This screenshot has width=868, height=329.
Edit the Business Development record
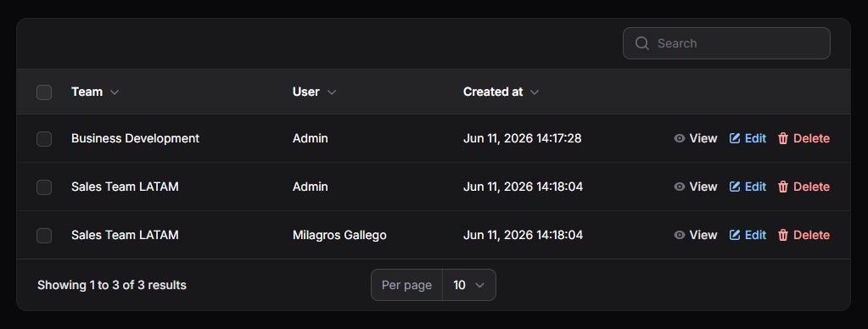click(x=748, y=138)
